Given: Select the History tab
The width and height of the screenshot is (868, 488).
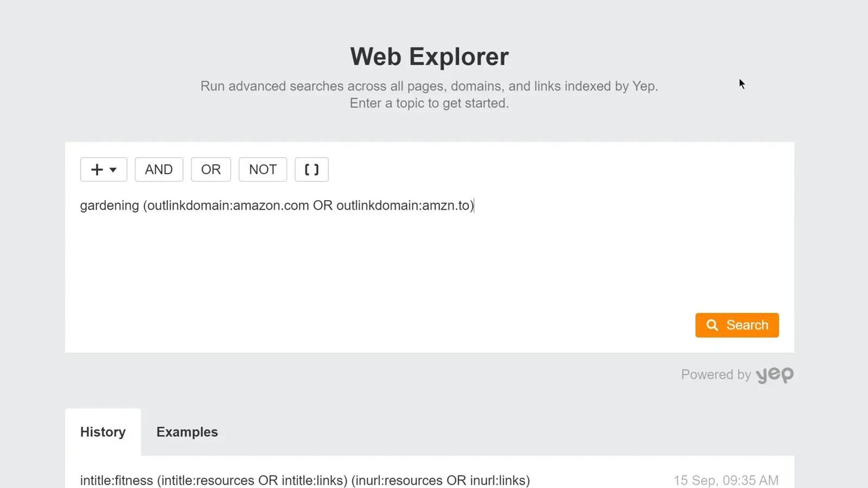Looking at the screenshot, I should click(x=103, y=432).
